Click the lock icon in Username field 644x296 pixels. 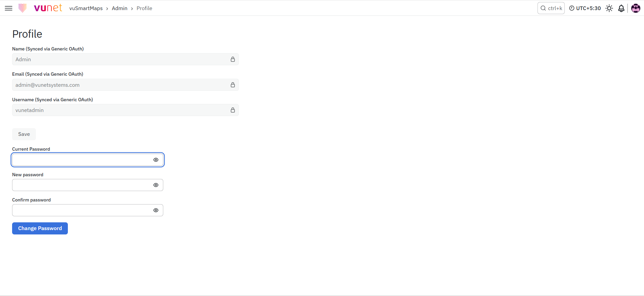pyautogui.click(x=232, y=110)
